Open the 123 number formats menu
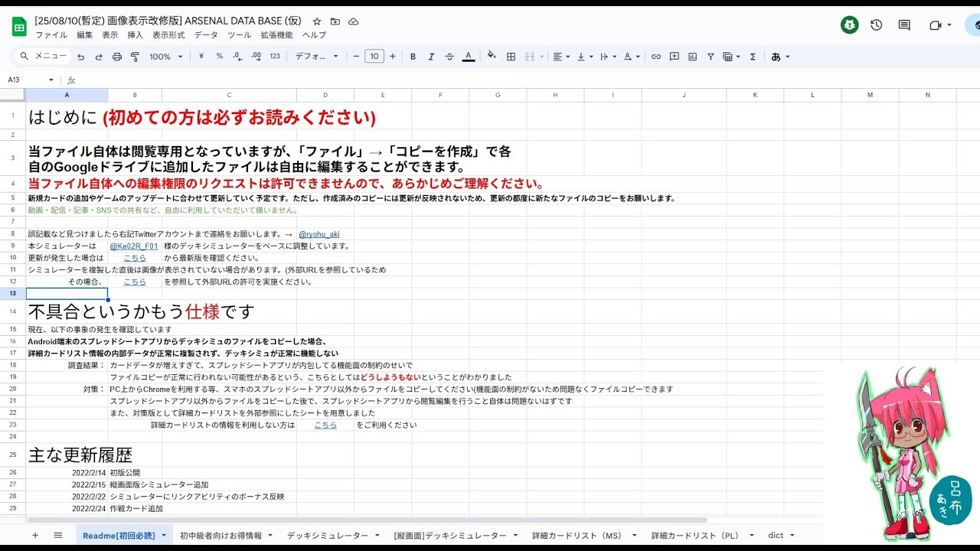This screenshot has width=980, height=551. (x=275, y=57)
